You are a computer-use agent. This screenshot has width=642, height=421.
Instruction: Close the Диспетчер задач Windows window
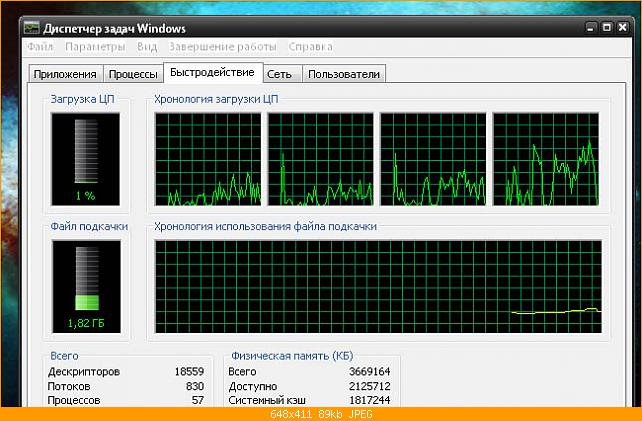point(622,28)
